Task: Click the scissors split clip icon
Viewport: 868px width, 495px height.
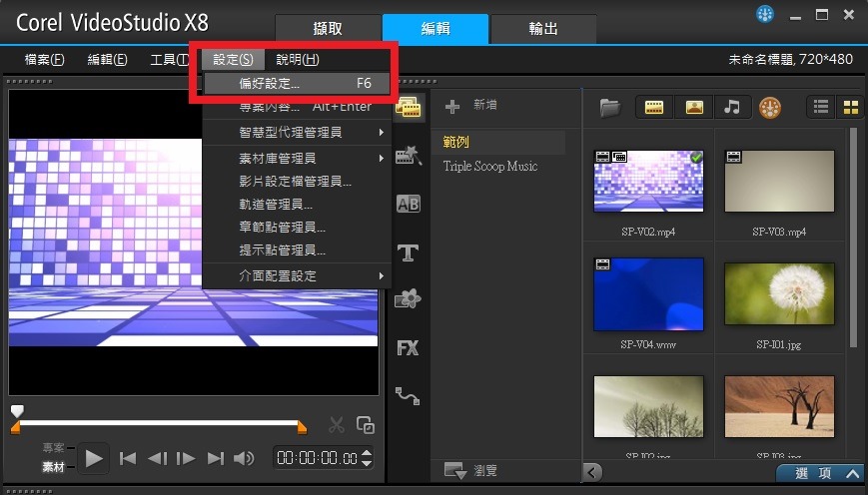Action: 337,424
